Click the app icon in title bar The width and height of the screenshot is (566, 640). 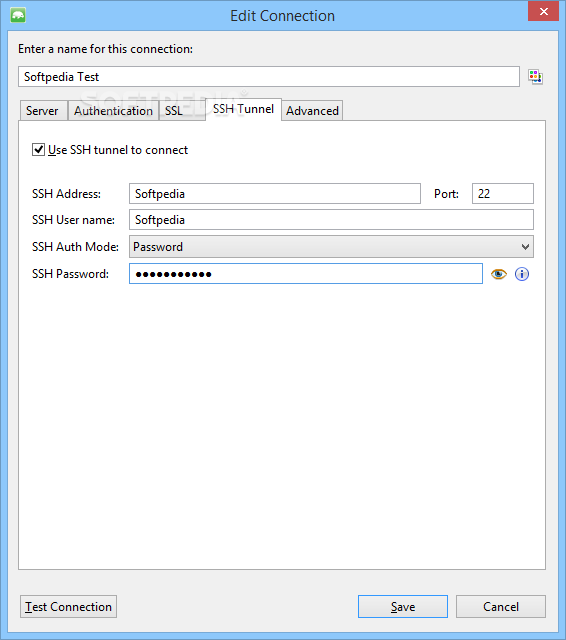18,16
